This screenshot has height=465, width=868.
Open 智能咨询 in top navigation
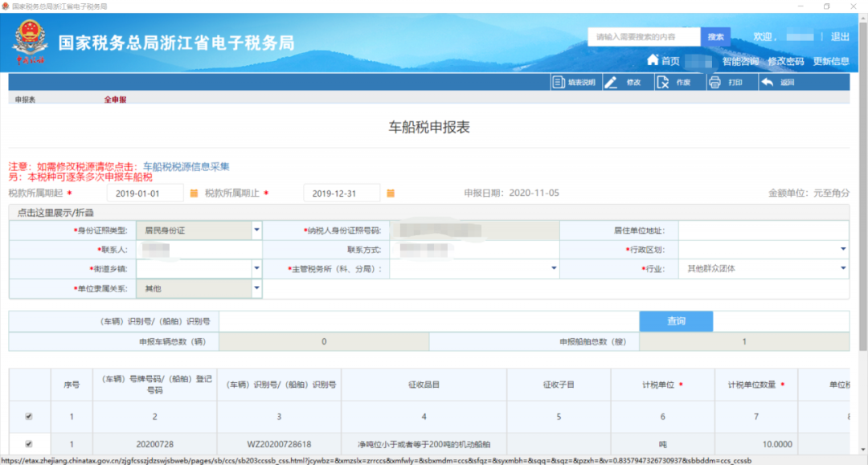point(740,61)
